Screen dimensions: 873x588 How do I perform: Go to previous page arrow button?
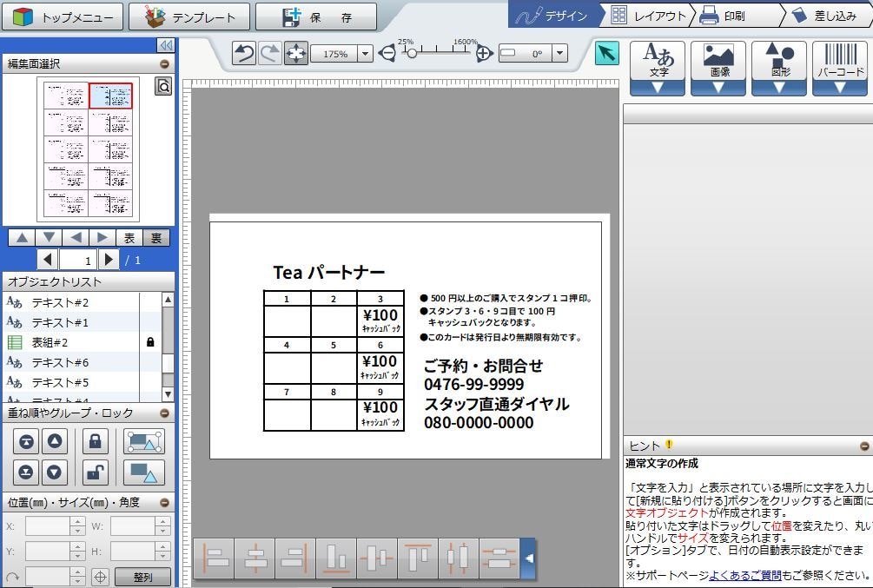click(47, 260)
